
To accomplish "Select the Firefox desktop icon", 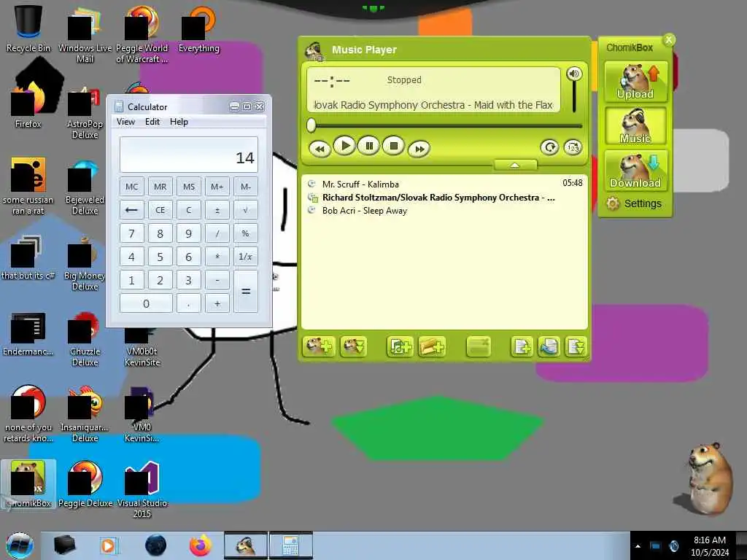I will tap(28, 105).
